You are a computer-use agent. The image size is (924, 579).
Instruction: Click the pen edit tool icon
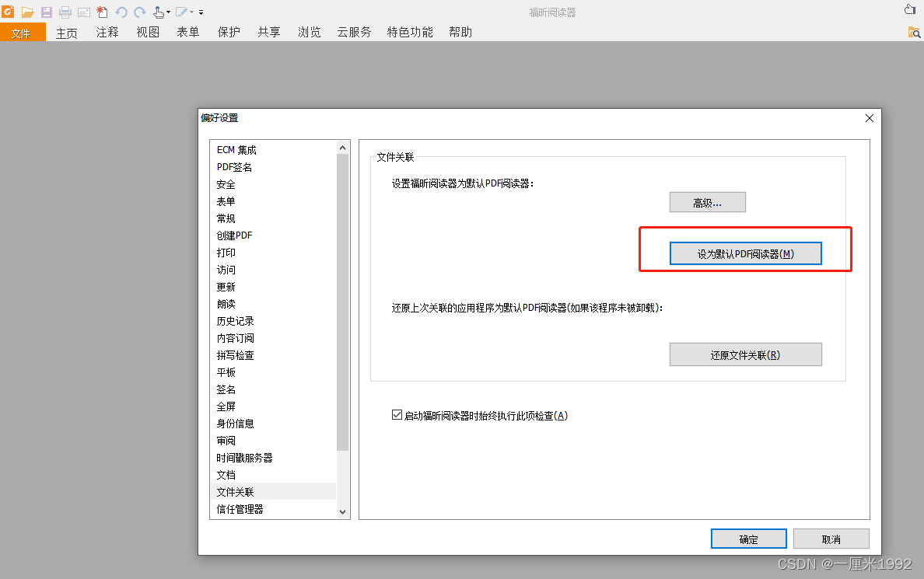(181, 12)
